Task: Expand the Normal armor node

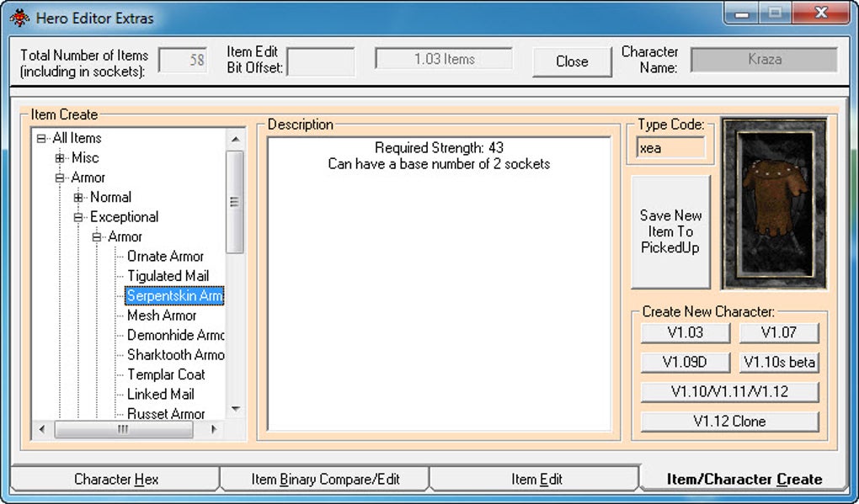Action: click(x=78, y=198)
